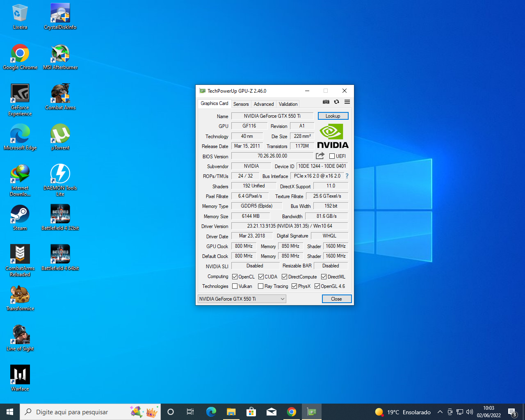Click the BIOS Version field
Viewport: 525px width, 420px height.
(272, 156)
